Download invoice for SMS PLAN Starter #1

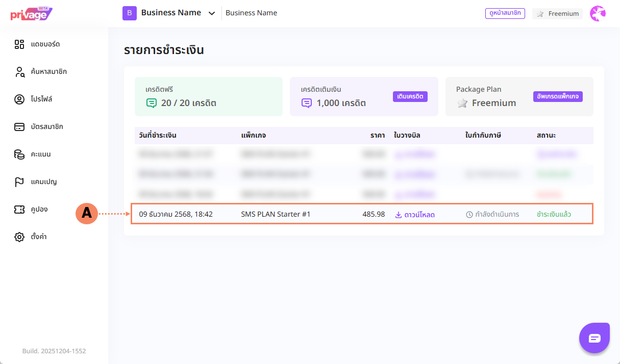click(415, 215)
